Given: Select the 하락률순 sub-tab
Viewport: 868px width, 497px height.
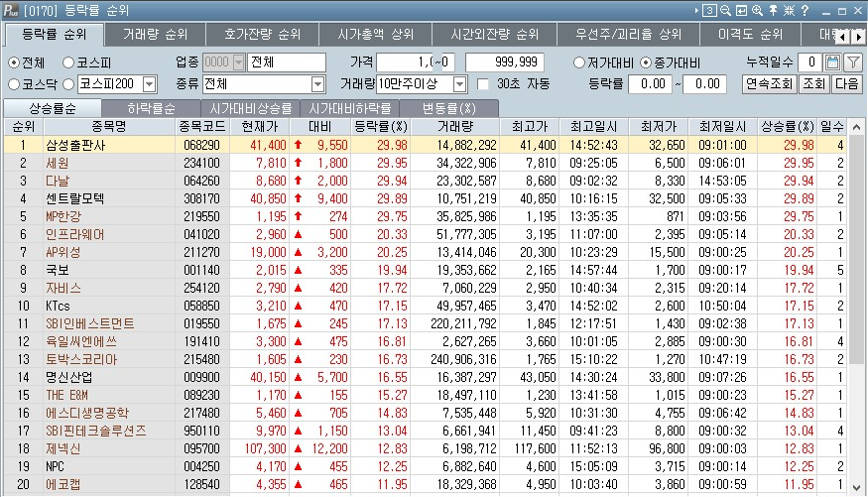Looking at the screenshot, I should (151, 108).
